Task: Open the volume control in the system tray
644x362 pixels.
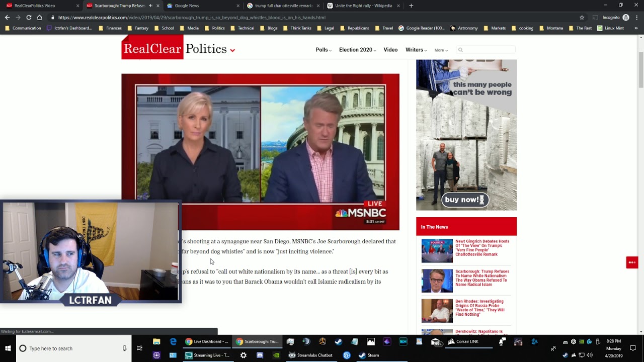Action: tap(590, 355)
